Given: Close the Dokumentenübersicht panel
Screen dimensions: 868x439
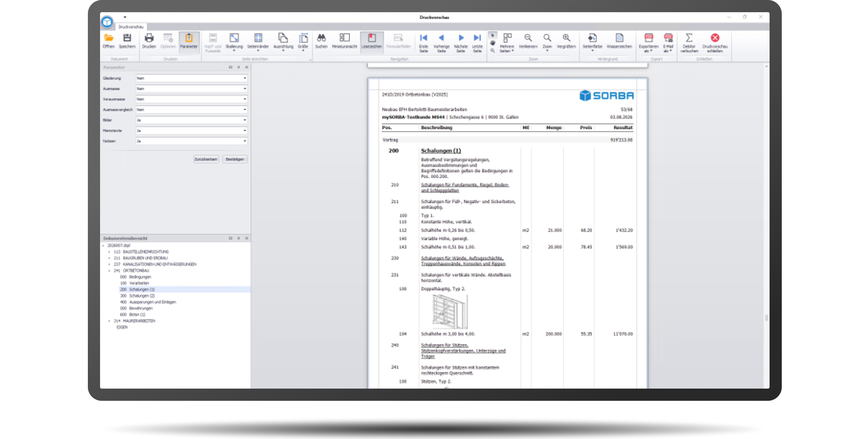Looking at the screenshot, I should (x=246, y=238).
